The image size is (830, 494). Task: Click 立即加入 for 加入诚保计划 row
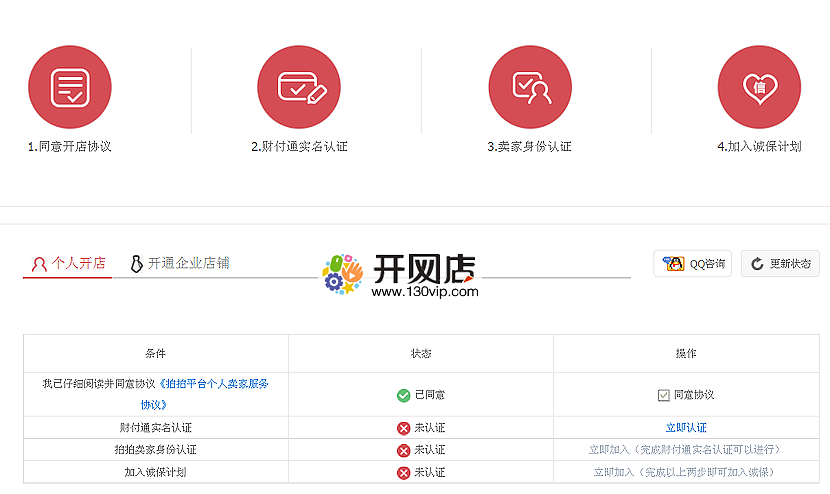(614, 472)
